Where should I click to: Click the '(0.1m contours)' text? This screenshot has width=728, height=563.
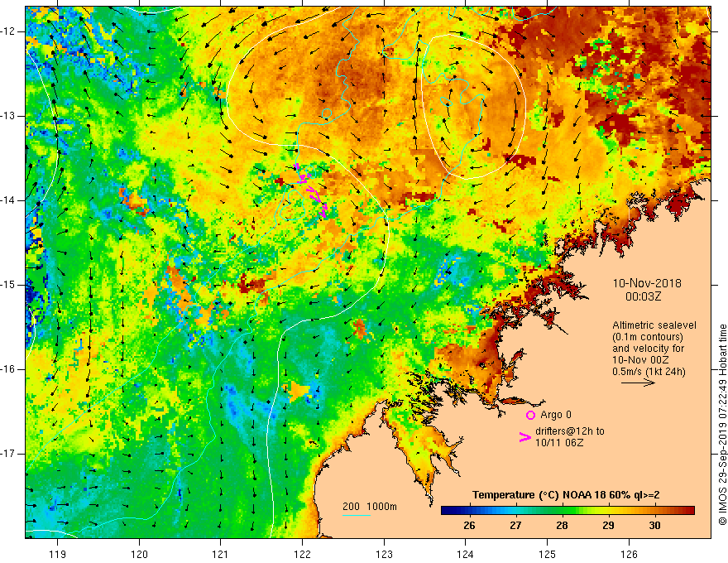pos(647,337)
